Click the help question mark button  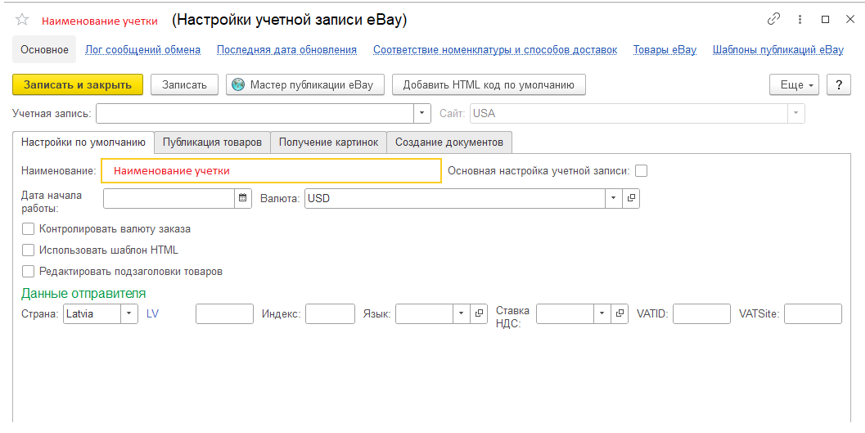(839, 85)
